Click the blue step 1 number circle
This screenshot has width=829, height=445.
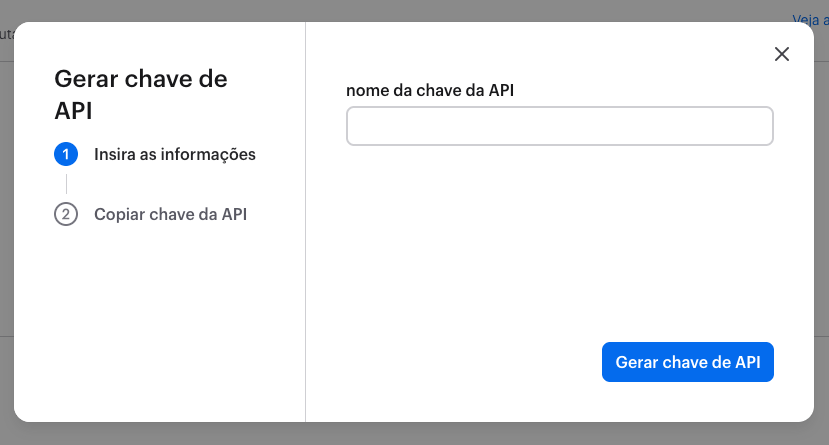pos(66,155)
